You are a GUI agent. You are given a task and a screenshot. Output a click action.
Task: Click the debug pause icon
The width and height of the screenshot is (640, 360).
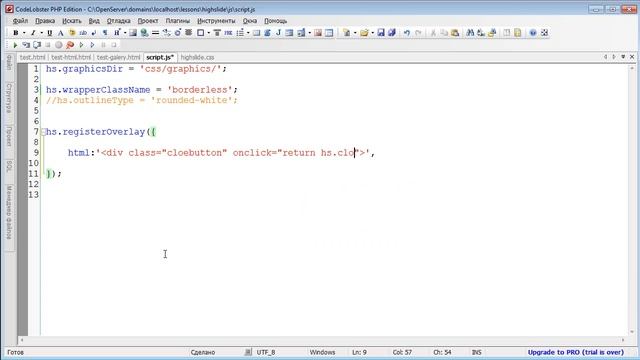tap(103, 45)
